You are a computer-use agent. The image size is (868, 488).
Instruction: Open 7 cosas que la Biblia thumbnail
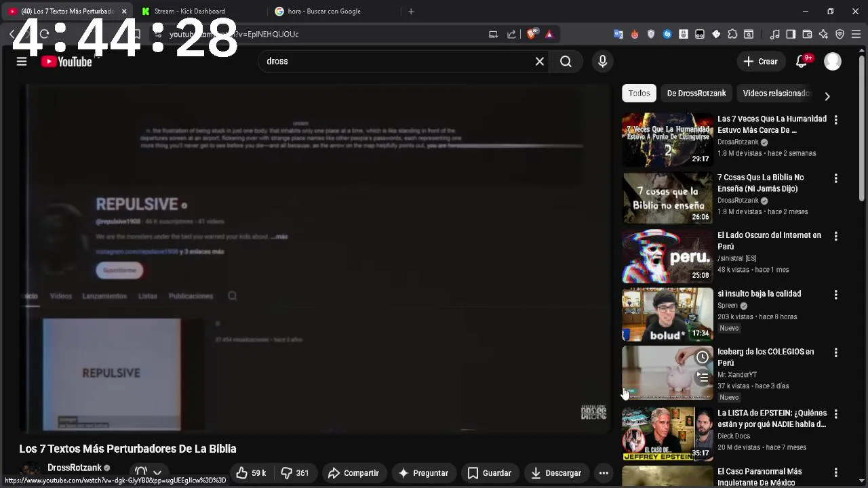click(x=667, y=198)
